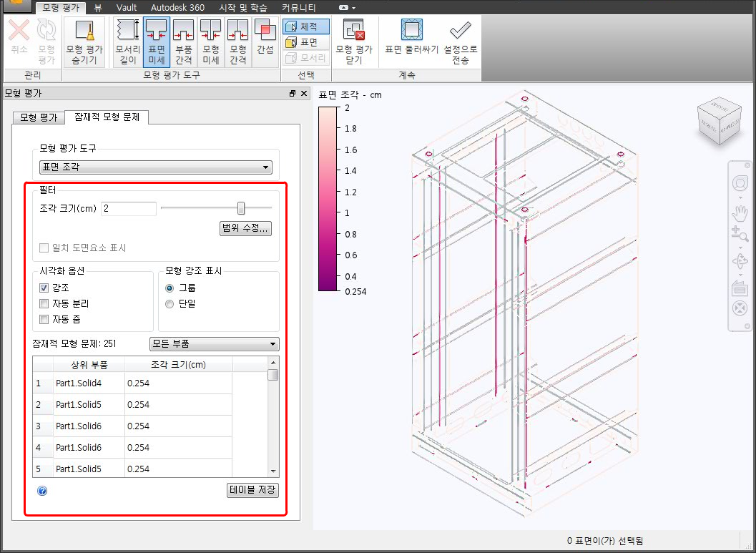Enable 자동 줌 checkbox
756x553 pixels.
44,319
